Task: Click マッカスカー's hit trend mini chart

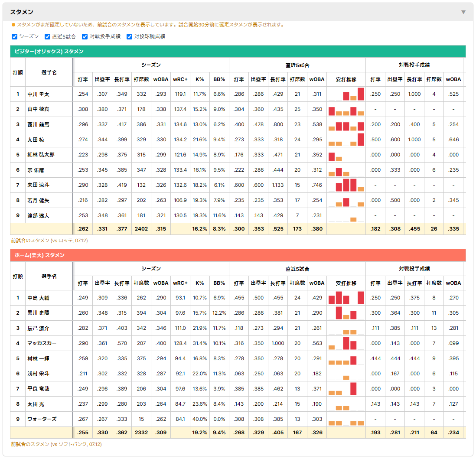Action: coord(346,343)
